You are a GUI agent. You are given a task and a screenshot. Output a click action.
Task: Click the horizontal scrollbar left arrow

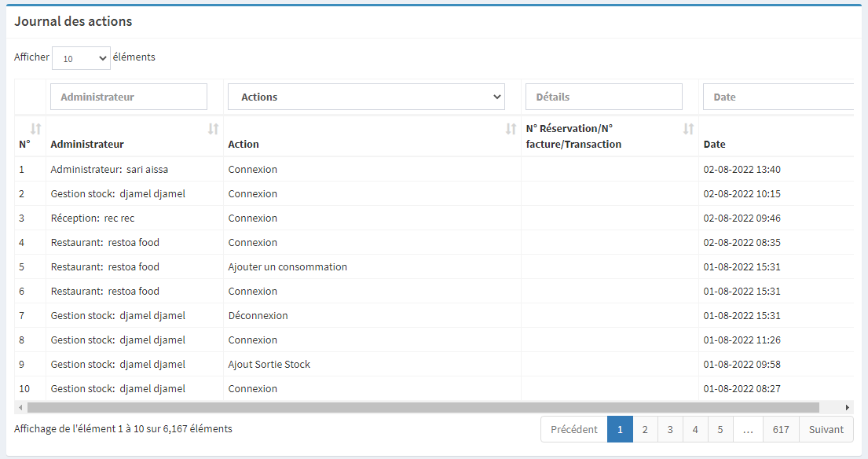click(20, 408)
